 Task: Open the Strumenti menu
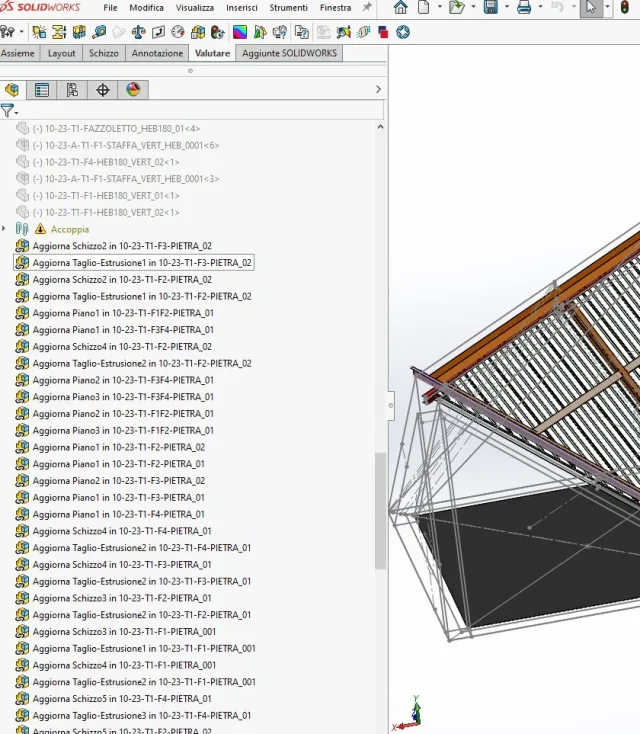pos(288,7)
